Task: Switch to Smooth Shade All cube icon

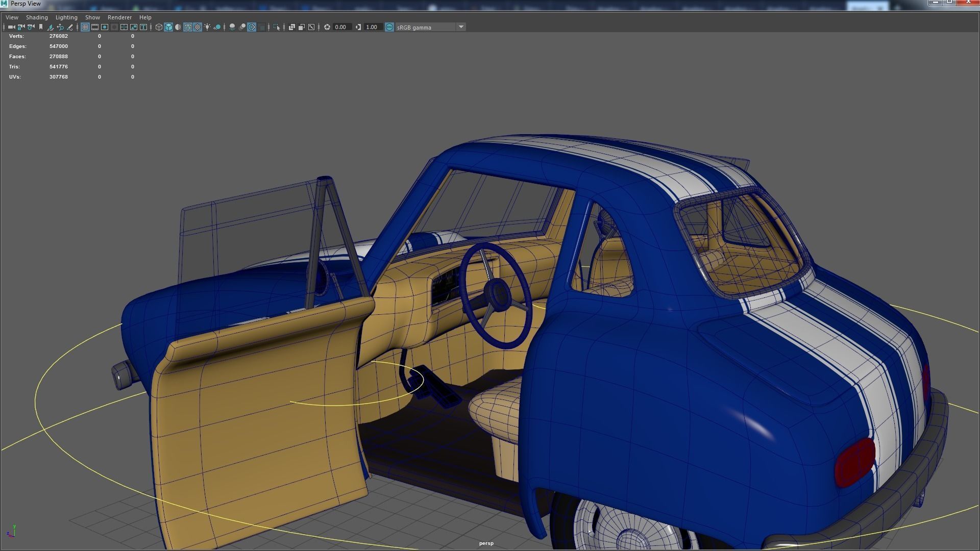Action: coord(168,27)
